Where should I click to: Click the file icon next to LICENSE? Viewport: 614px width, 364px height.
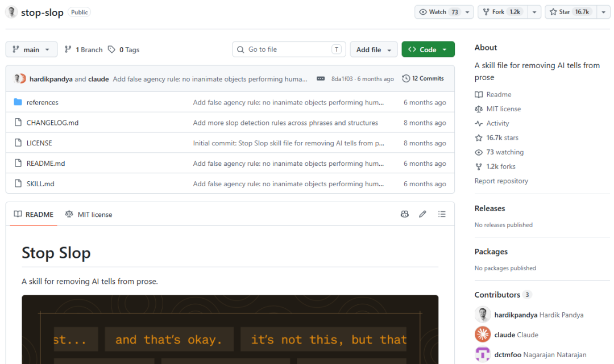pos(18,143)
